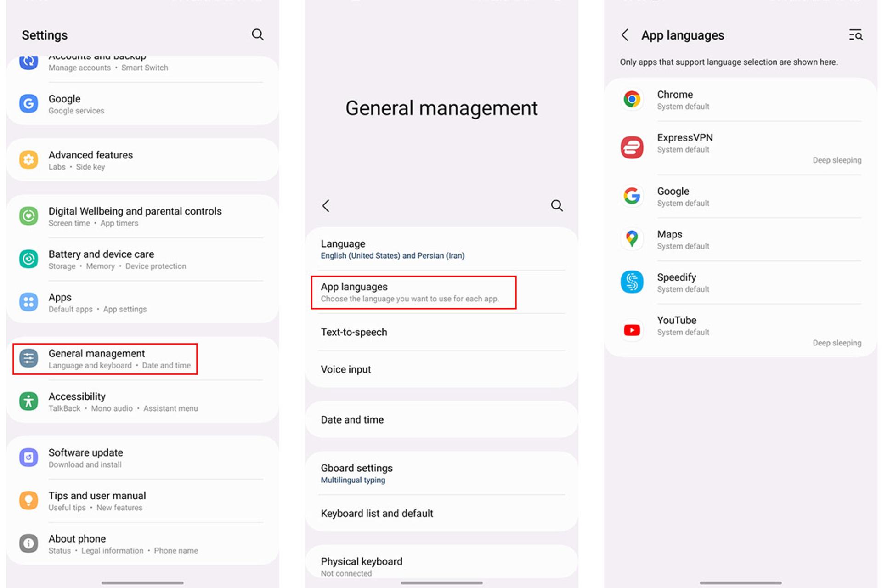Tap the Accessibility green icon
Viewport: 882px width, 588px height.
click(28, 401)
